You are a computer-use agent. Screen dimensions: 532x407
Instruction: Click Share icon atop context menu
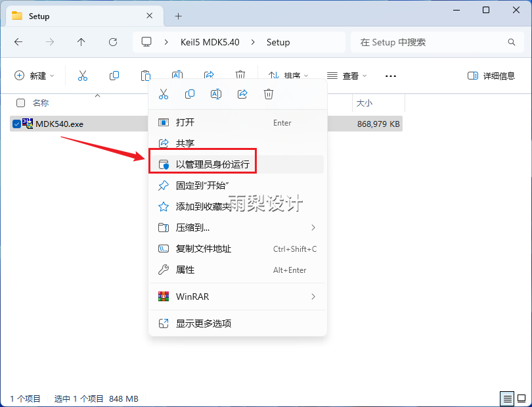point(242,94)
